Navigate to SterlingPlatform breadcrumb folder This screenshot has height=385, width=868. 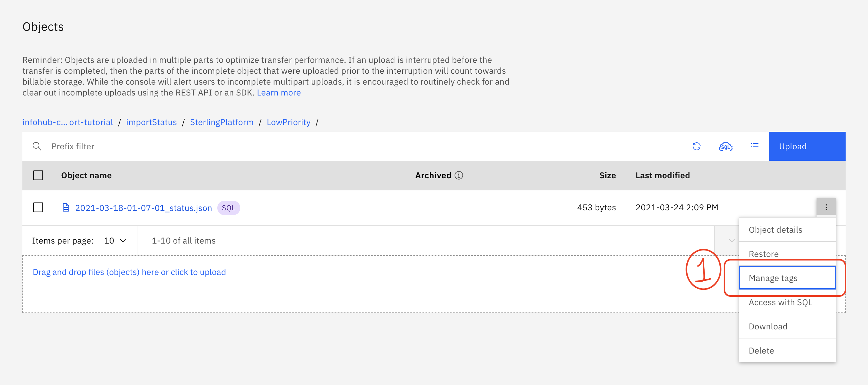pos(221,122)
